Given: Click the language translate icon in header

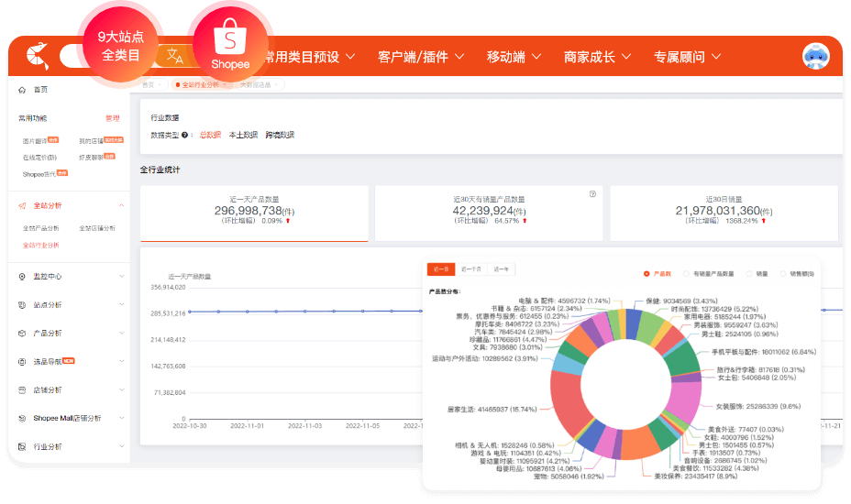Looking at the screenshot, I should coord(173,56).
